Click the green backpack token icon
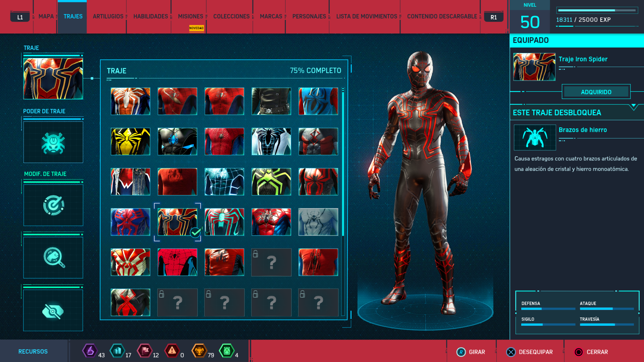644x362 pixels. click(x=226, y=351)
